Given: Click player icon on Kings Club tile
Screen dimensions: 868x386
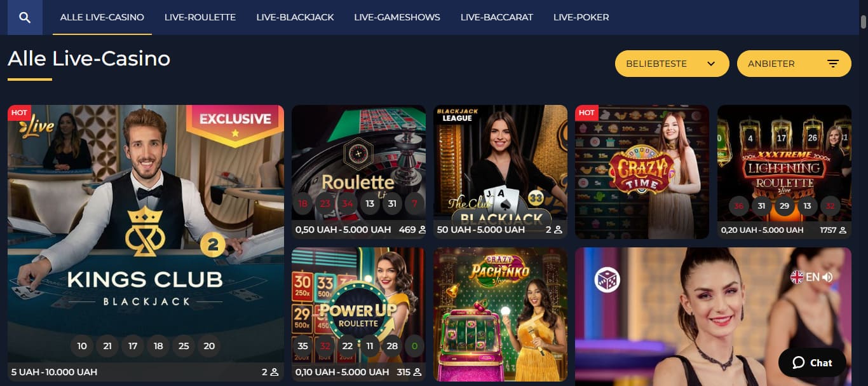Looking at the screenshot, I should [275, 372].
